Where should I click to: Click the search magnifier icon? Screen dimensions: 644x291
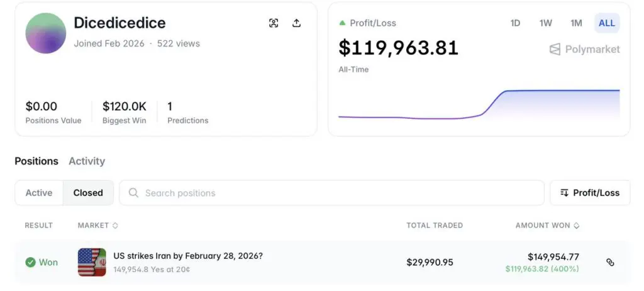click(x=133, y=193)
